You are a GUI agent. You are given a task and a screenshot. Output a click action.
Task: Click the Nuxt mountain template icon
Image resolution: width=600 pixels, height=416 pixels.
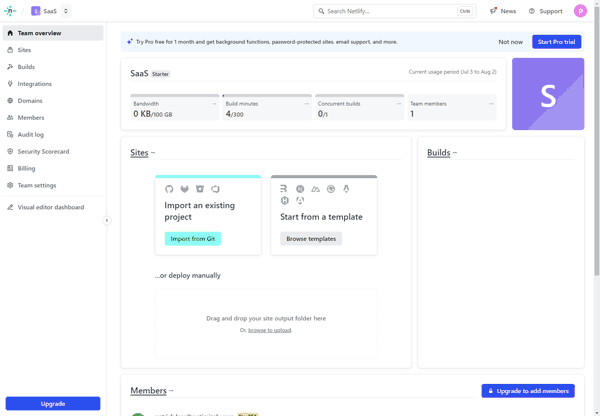(x=315, y=189)
